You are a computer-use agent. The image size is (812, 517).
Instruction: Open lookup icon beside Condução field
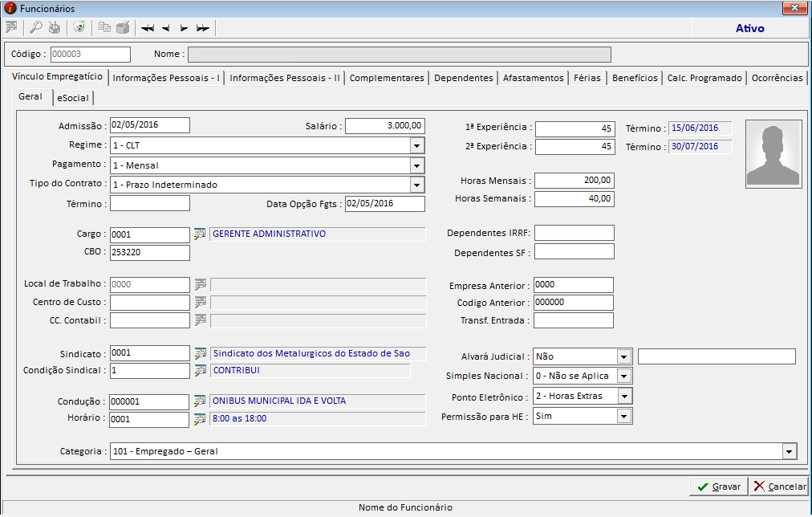[x=200, y=401]
